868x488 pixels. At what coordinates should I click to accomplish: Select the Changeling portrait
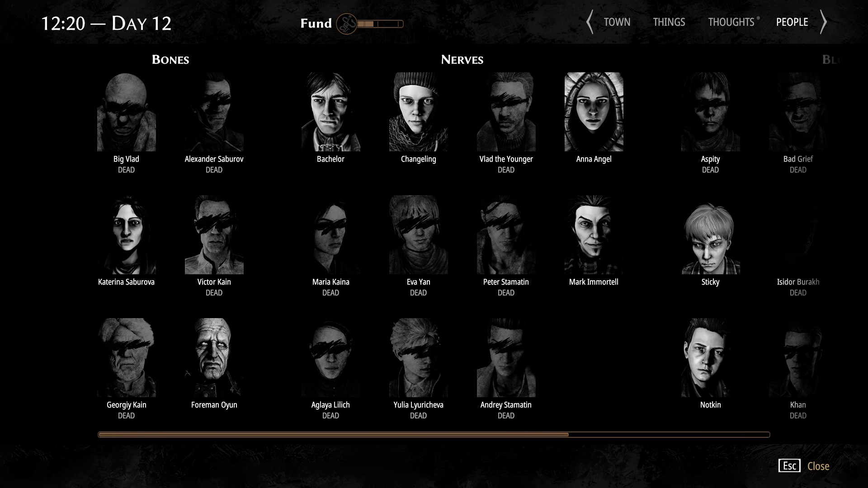pyautogui.click(x=419, y=112)
